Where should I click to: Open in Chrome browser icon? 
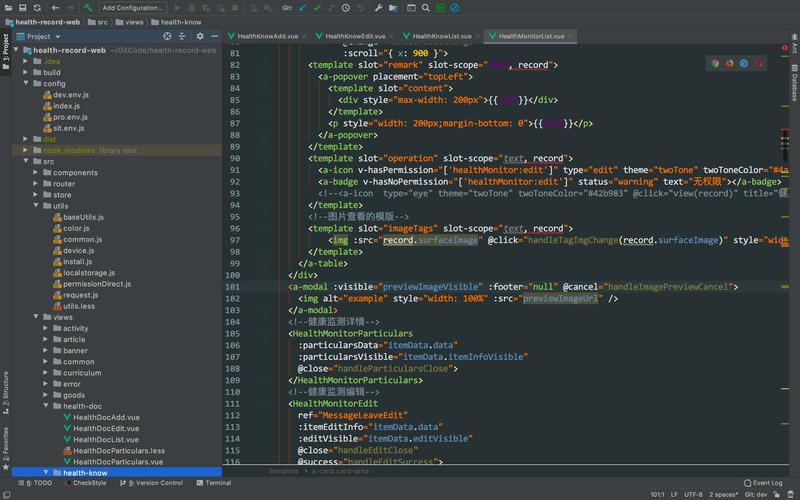click(715, 63)
